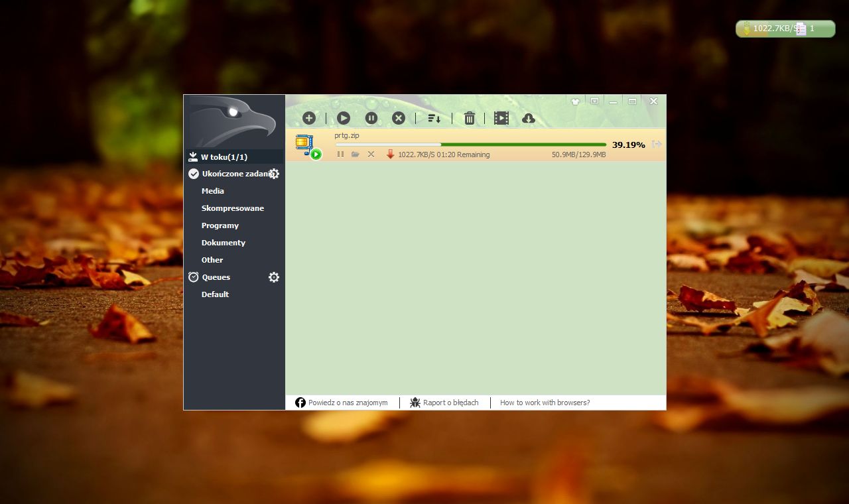The width and height of the screenshot is (849, 504).
Task: Open How to work with browsers? link
Action: point(545,403)
